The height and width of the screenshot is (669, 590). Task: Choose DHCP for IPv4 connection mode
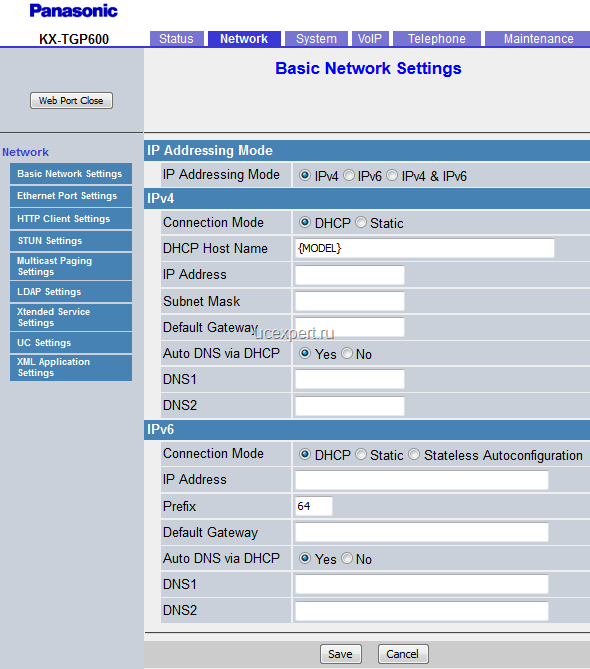click(305, 222)
